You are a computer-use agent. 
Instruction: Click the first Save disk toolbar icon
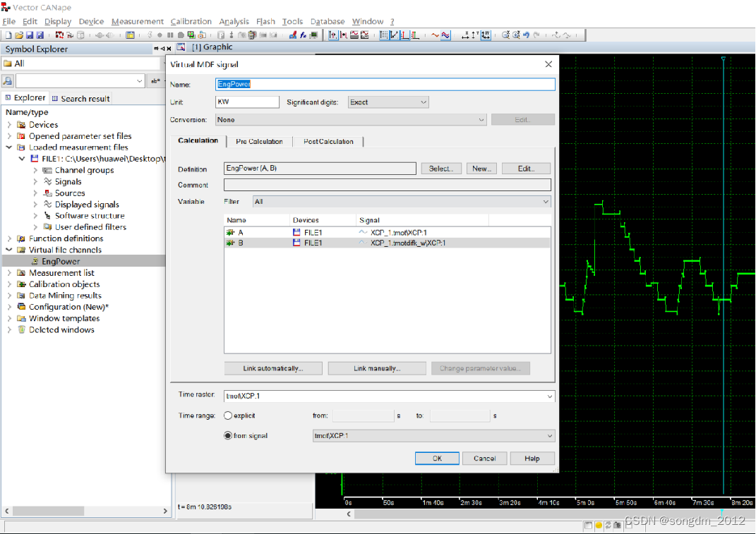point(30,35)
